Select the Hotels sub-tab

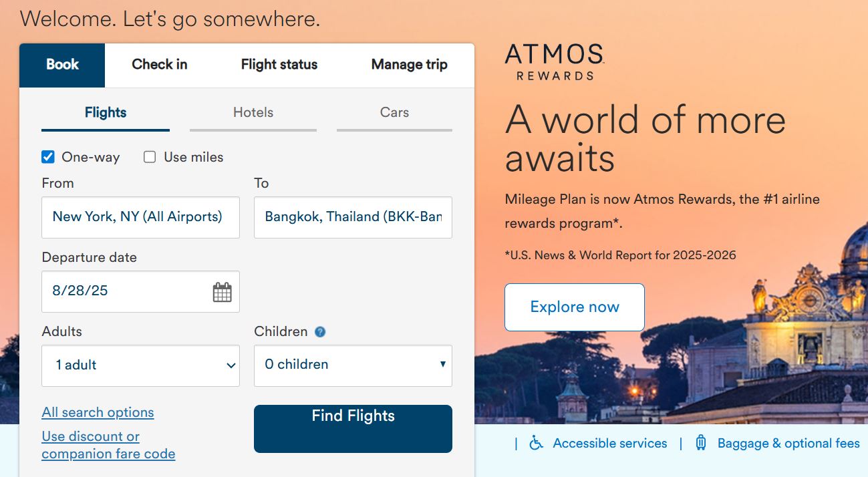253,113
